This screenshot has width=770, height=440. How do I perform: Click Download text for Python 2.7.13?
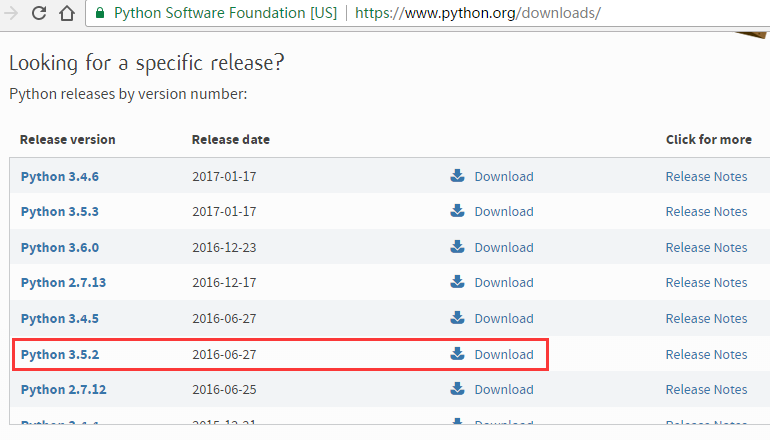(504, 283)
